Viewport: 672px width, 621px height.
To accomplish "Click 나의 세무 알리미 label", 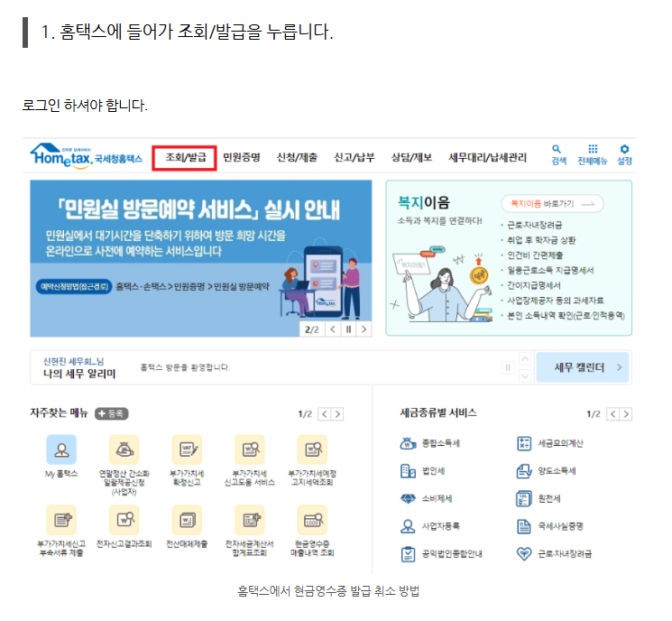I will click(x=79, y=374).
